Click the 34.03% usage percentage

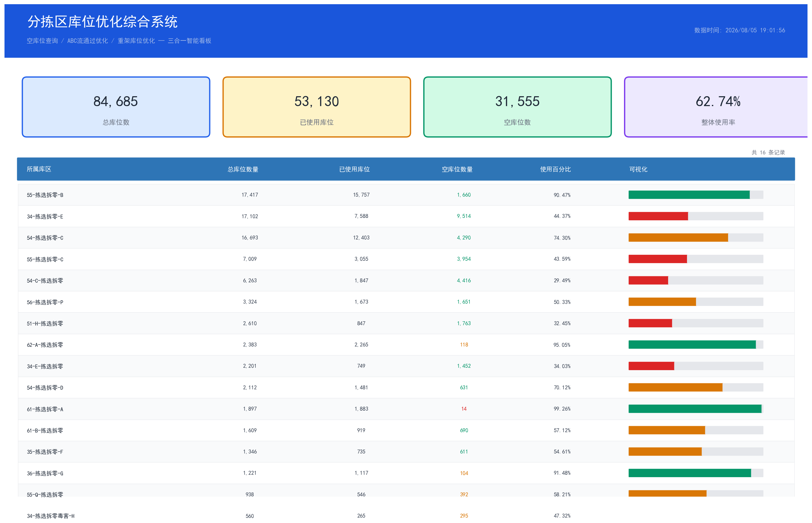coord(562,366)
